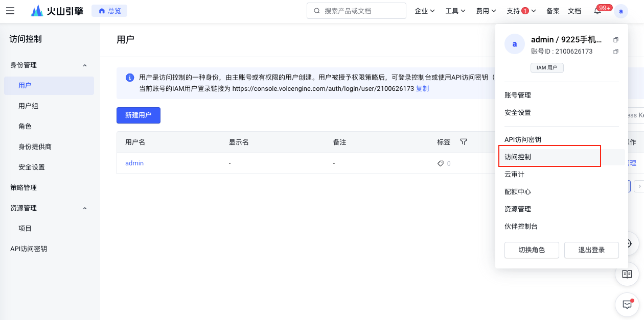Collapse the 资源管理 section
Image resolution: width=644 pixels, height=320 pixels.
[x=85, y=208]
